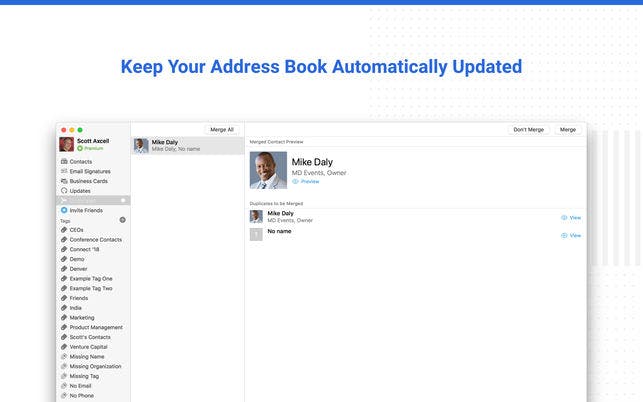Select highlighted duplicates item in sidebar
The image size is (643, 402).
pos(93,200)
